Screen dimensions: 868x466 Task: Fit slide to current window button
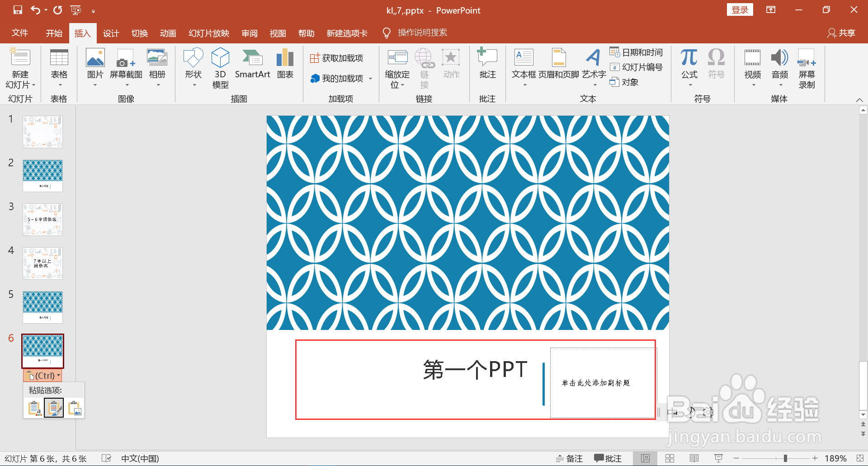859,458
